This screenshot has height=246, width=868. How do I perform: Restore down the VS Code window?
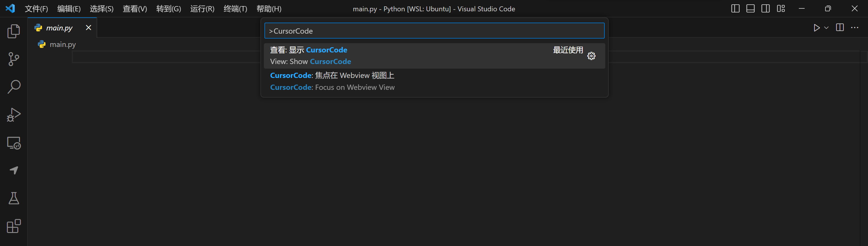828,8
